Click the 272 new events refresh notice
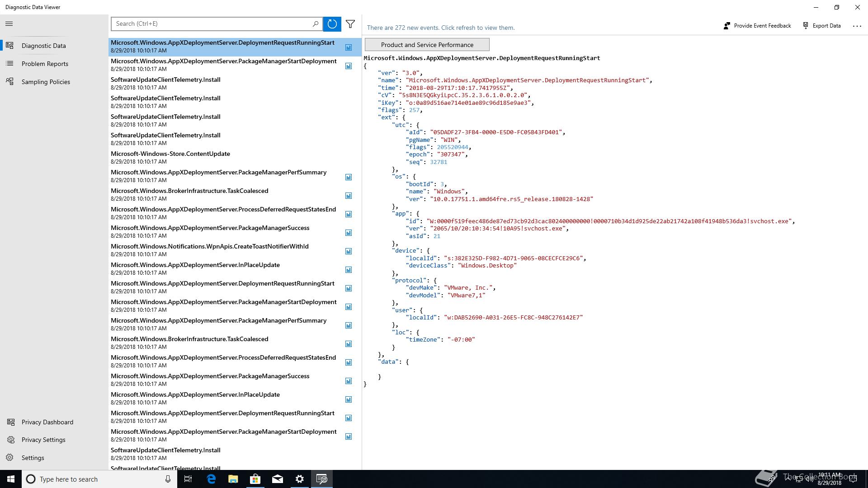Image resolution: width=868 pixels, height=488 pixels. coord(441,28)
